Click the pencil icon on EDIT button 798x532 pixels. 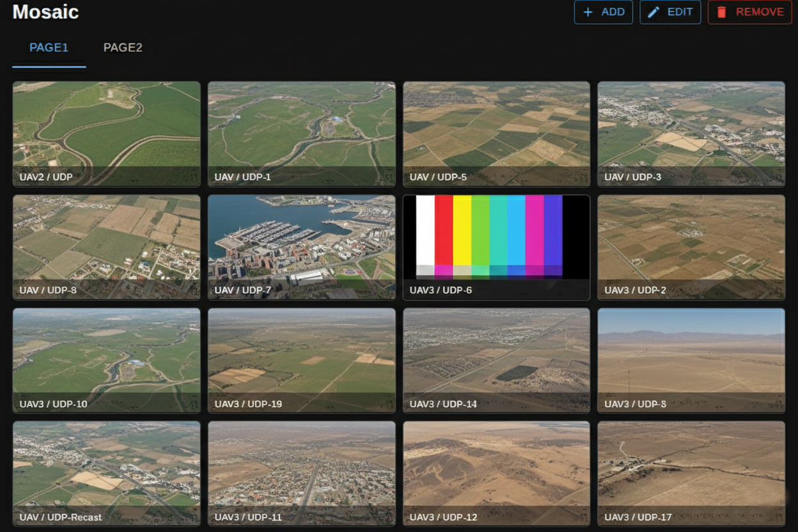click(653, 12)
